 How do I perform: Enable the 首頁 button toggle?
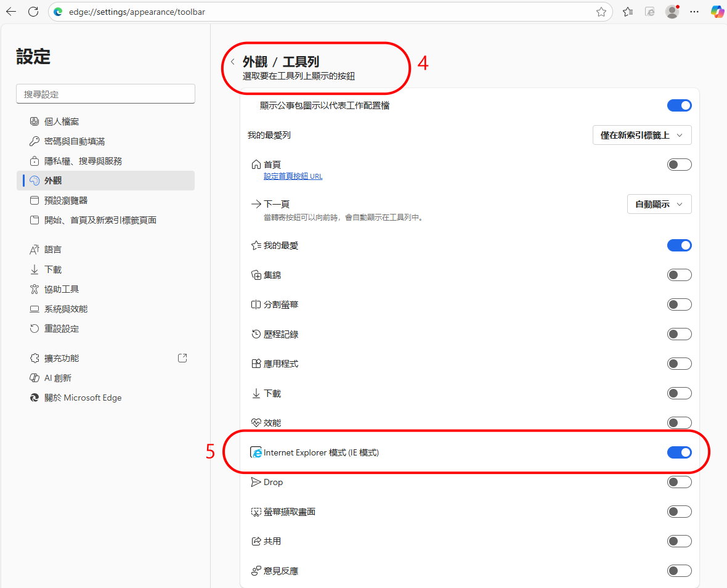click(x=679, y=165)
